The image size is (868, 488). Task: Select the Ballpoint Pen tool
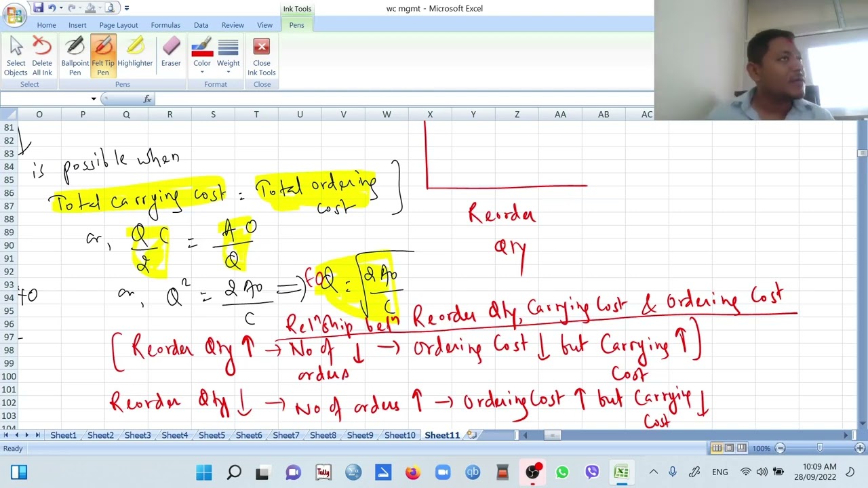point(75,57)
